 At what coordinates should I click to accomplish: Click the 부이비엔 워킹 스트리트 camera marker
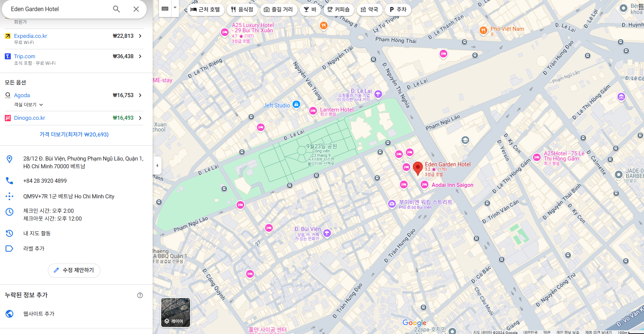pyautogui.click(x=392, y=204)
